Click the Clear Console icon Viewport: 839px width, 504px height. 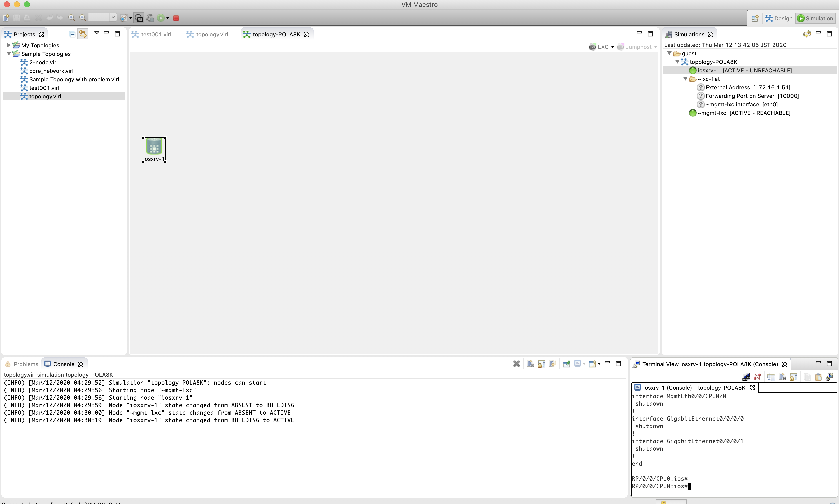click(530, 364)
